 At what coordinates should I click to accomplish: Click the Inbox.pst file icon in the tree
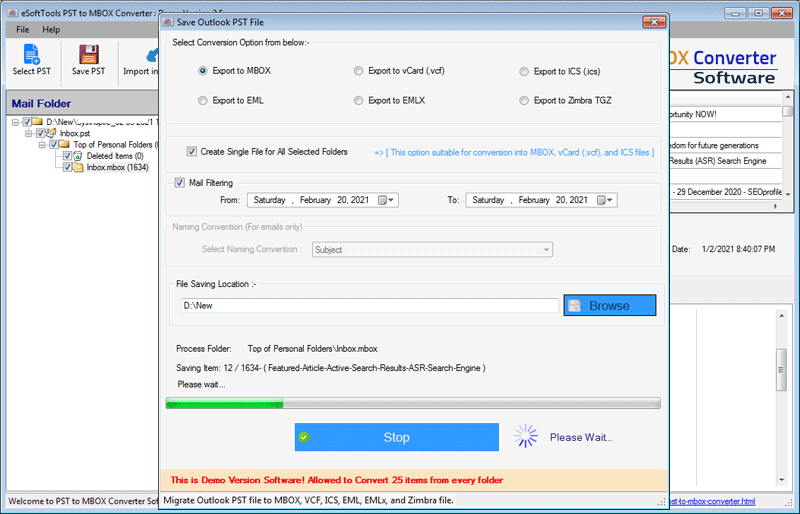click(52, 133)
